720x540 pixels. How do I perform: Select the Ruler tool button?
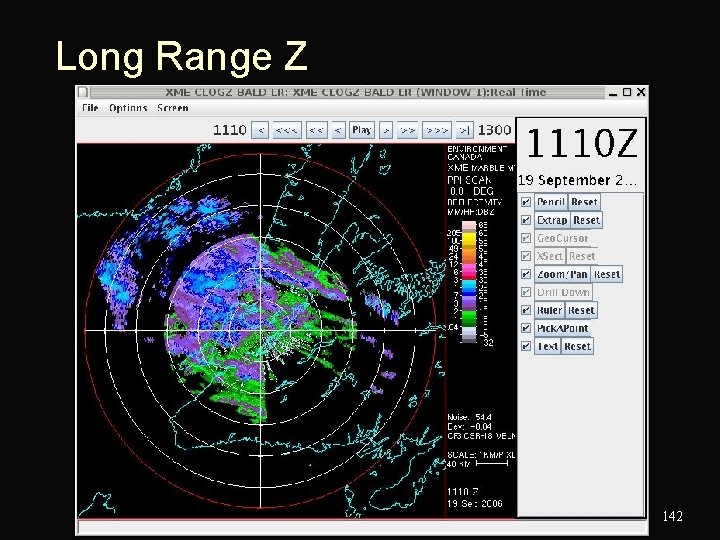tap(549, 310)
